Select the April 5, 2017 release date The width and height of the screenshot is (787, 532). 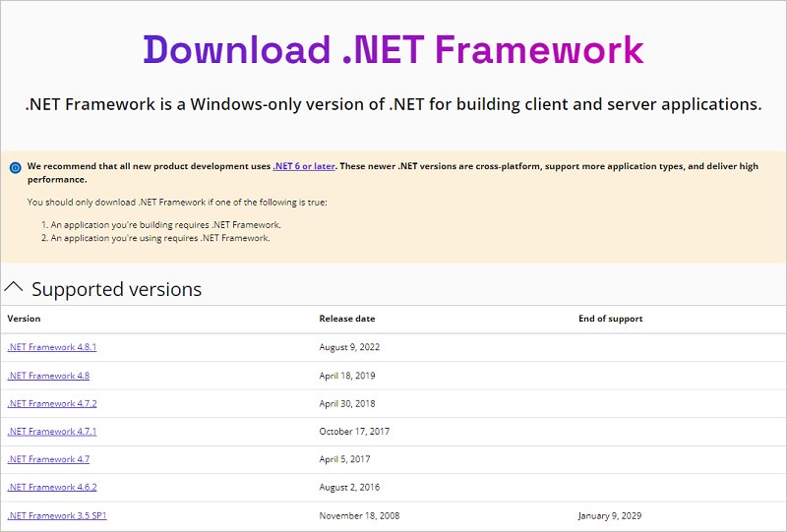345,459
